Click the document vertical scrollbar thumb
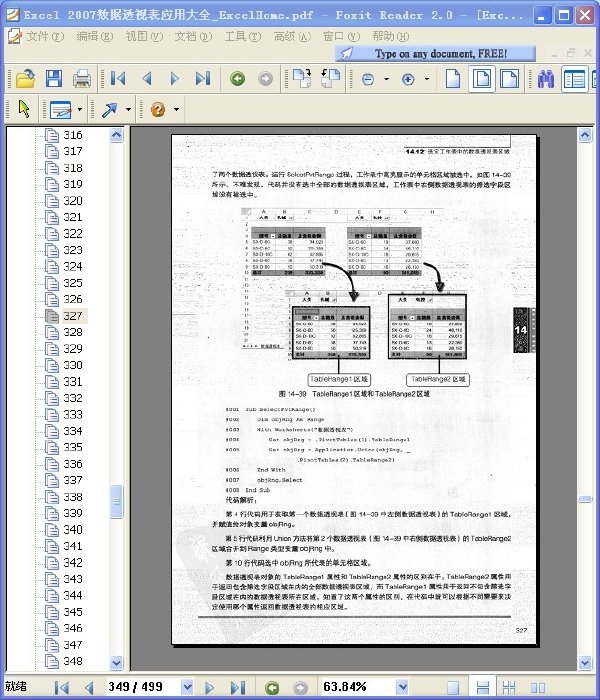The height and width of the screenshot is (700, 600). click(x=585, y=499)
